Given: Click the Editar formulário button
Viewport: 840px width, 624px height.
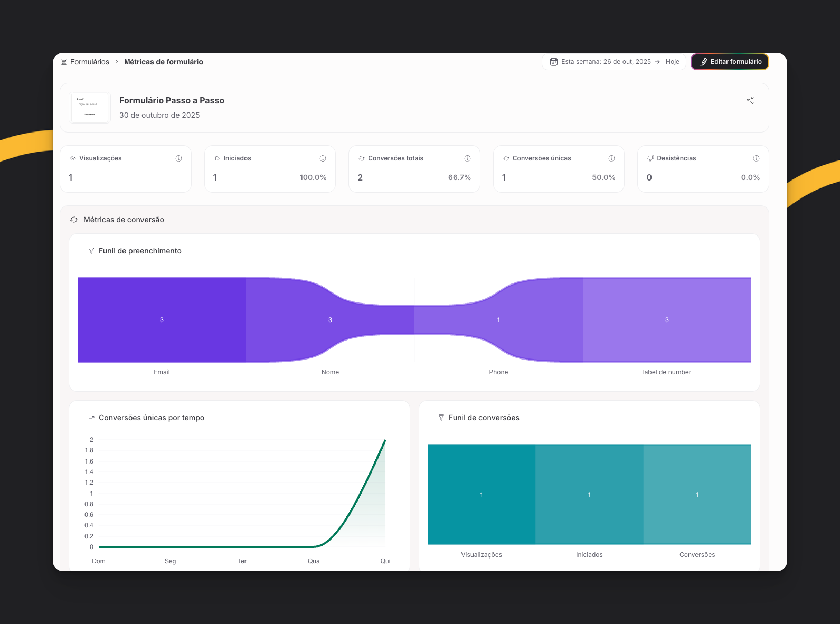Looking at the screenshot, I should [730, 62].
